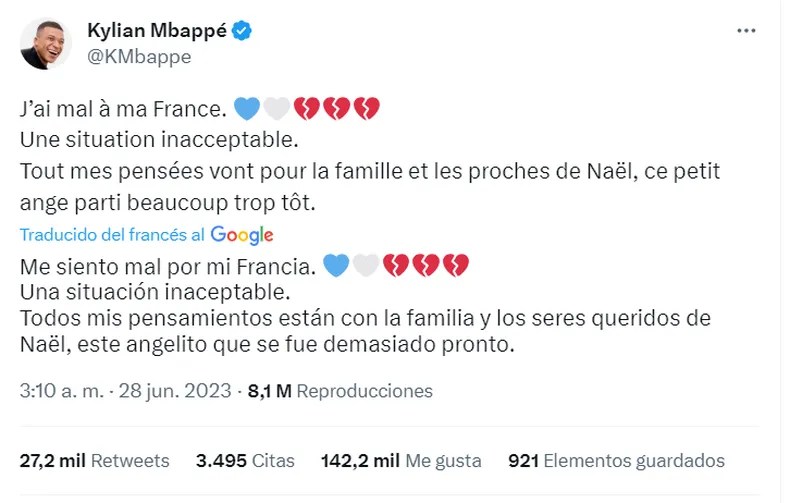
Task: Click the @KMbappe handle
Action: tap(139, 57)
